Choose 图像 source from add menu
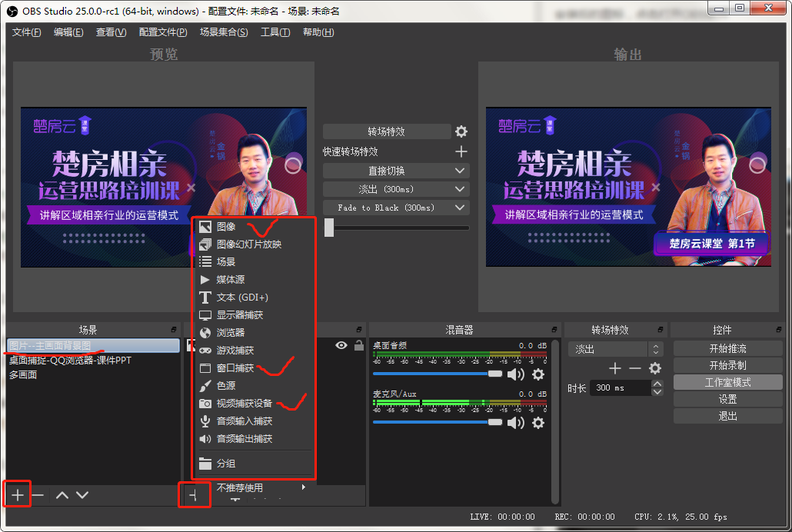 (x=255, y=226)
